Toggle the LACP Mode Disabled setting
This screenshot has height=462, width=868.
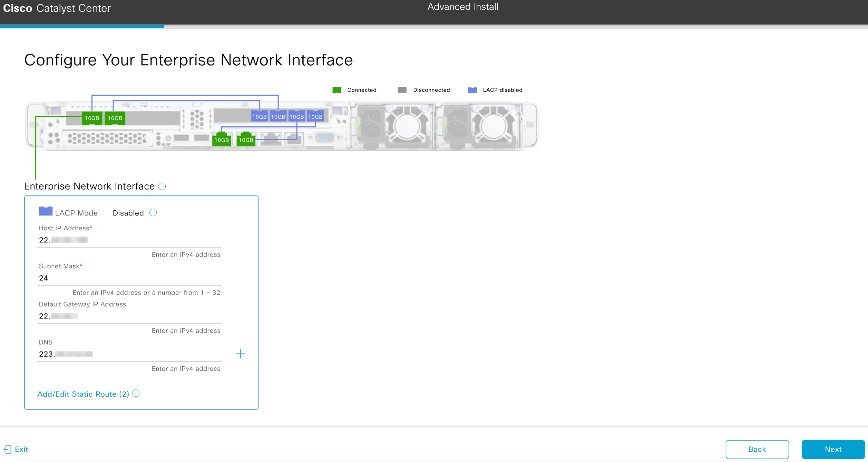click(x=128, y=213)
